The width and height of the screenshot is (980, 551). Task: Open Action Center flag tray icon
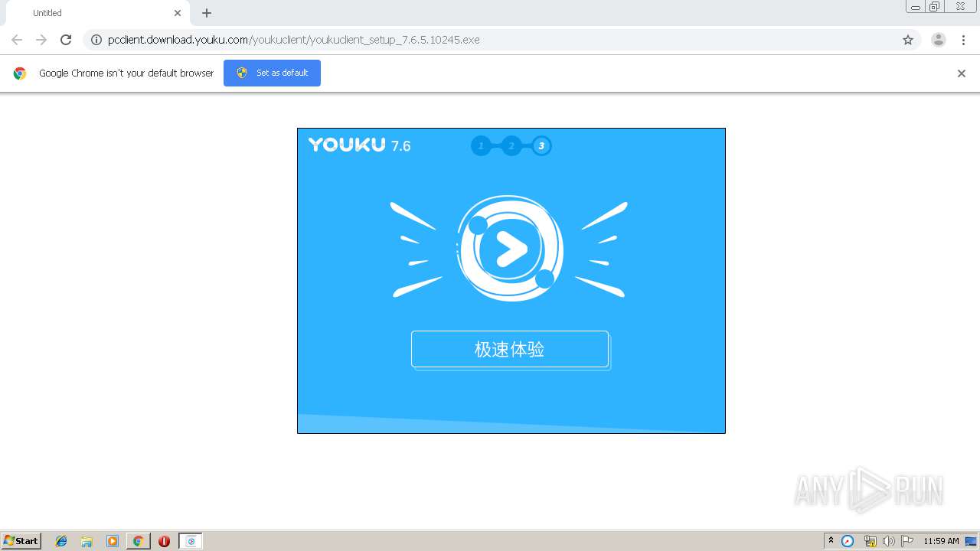click(907, 541)
